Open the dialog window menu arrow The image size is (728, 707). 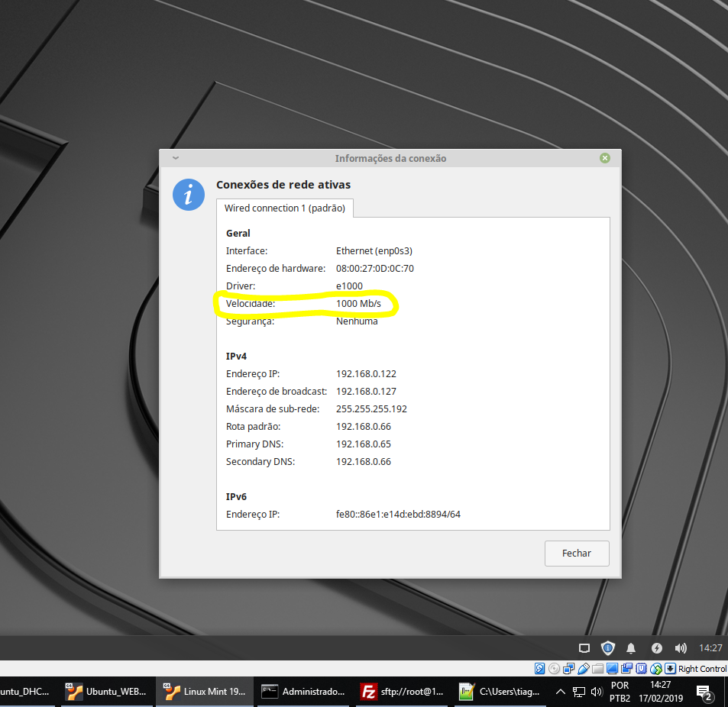coord(175,158)
